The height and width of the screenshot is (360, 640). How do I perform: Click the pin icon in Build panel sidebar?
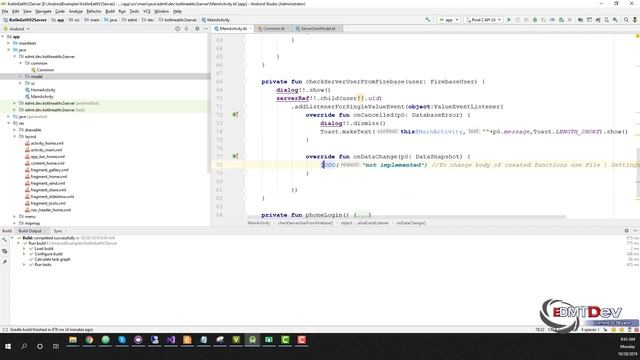(4, 262)
